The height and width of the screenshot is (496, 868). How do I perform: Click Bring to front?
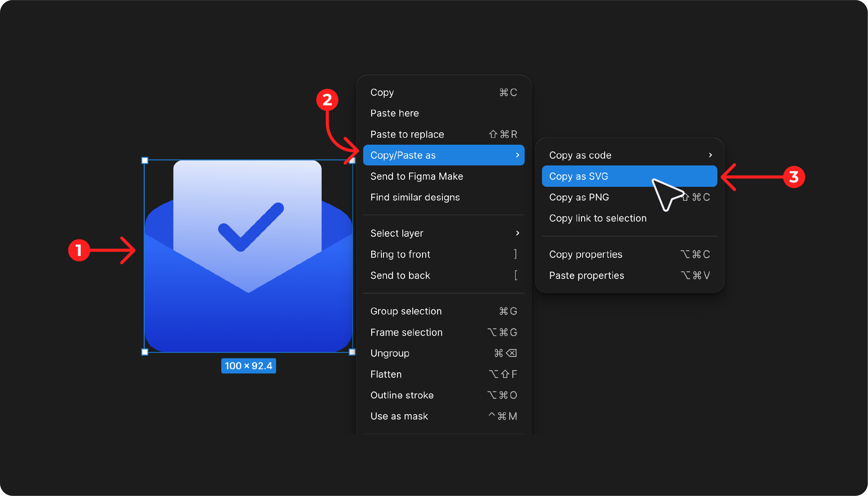coord(400,254)
